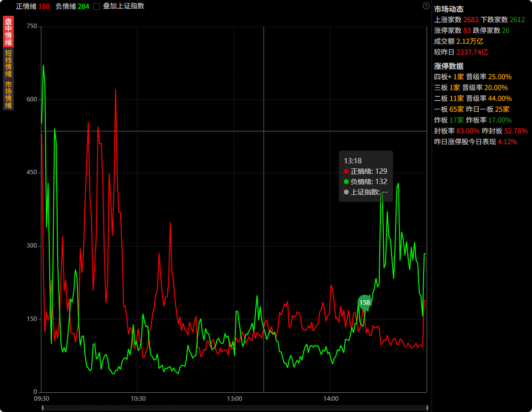
Task: Select the 市场情绪 tab
Action: 8,95
